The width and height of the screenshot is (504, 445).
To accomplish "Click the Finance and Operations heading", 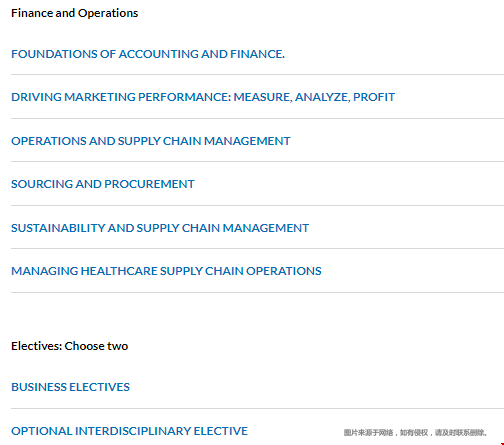I will tap(74, 13).
